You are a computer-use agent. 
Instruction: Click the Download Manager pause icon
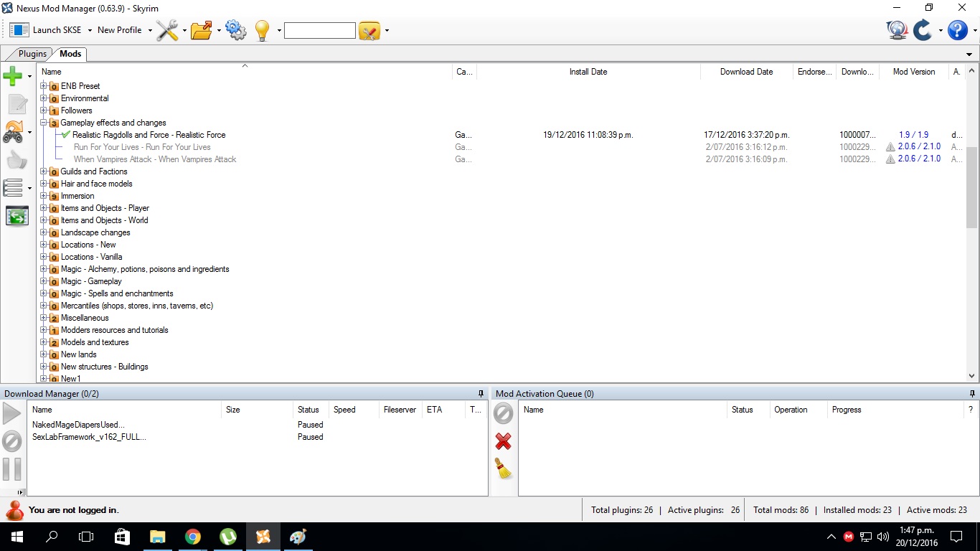point(11,469)
